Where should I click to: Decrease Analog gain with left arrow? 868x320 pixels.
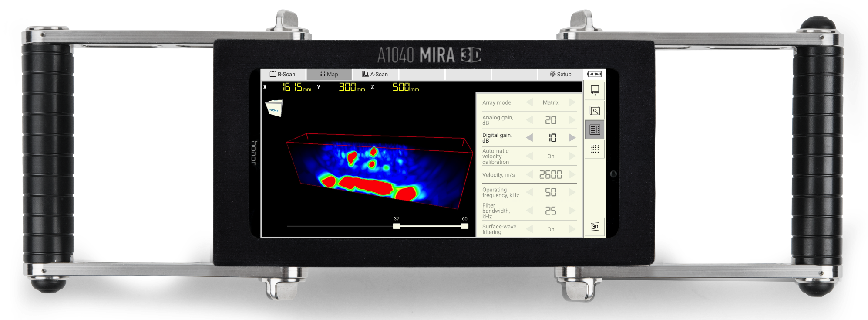pyautogui.click(x=529, y=120)
